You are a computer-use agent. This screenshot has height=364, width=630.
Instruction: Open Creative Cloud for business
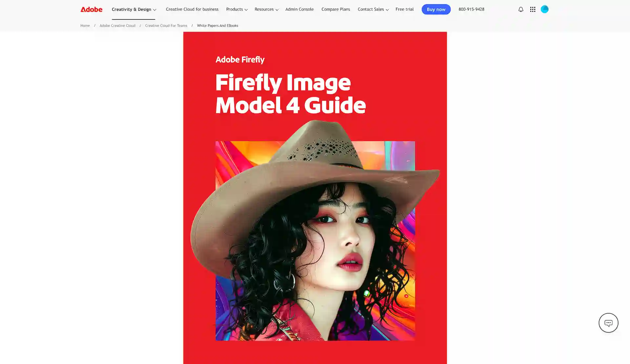[192, 9]
